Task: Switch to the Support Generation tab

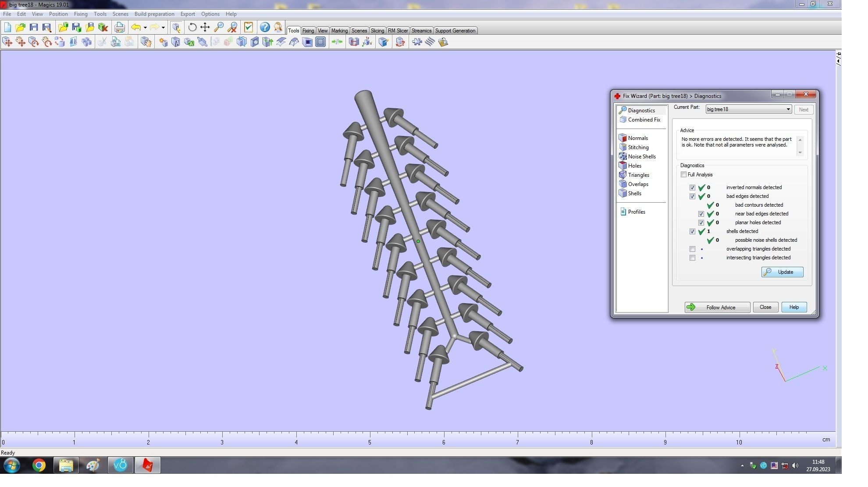Action: click(455, 31)
